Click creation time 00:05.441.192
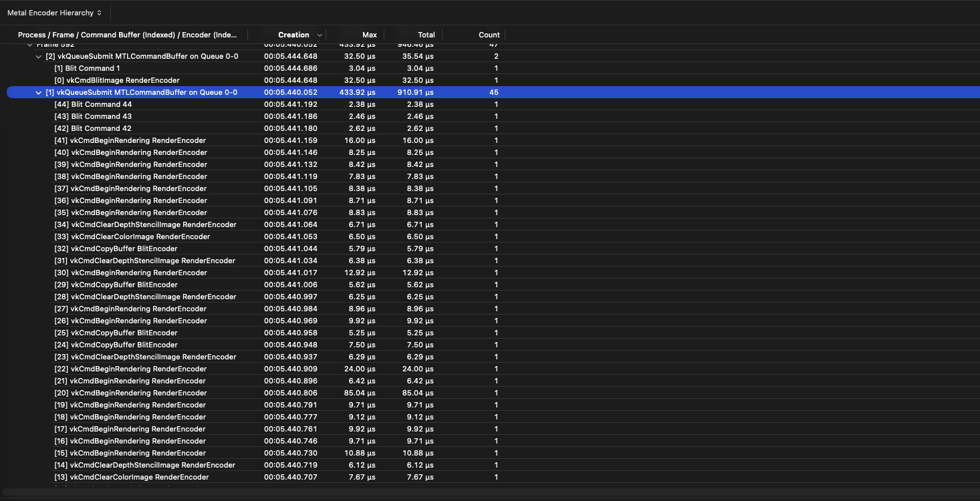The width and height of the screenshot is (980, 501). 291,104
